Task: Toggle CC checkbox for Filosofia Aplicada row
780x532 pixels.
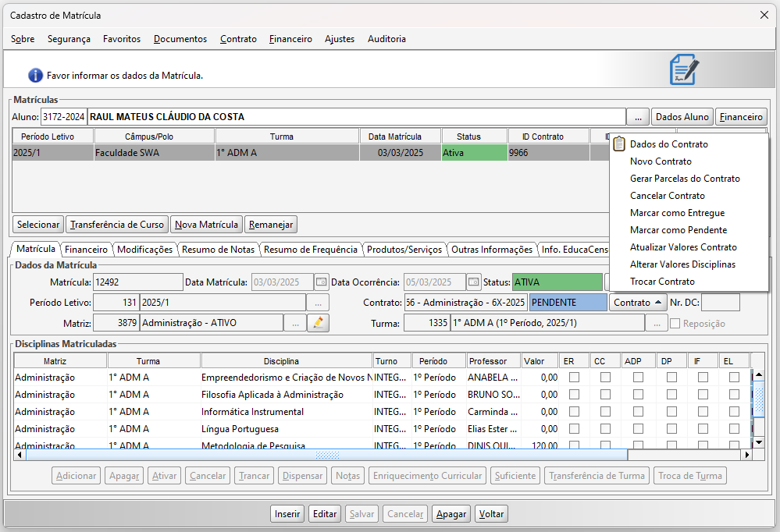Action: coord(605,394)
